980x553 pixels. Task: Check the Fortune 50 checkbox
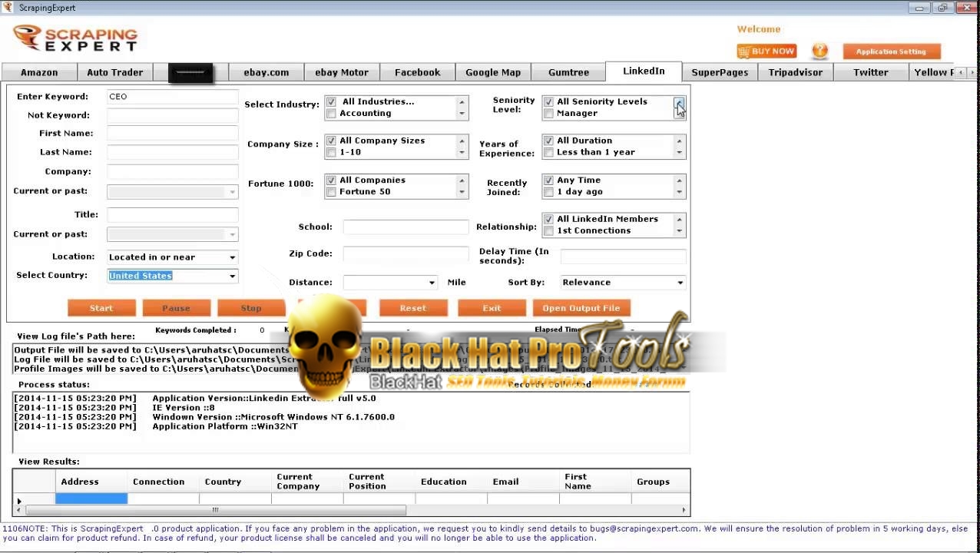331,192
